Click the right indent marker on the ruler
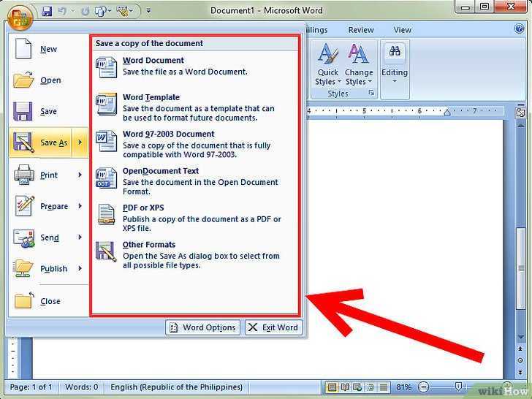Screen dimensions: 532x399 tap(447, 112)
